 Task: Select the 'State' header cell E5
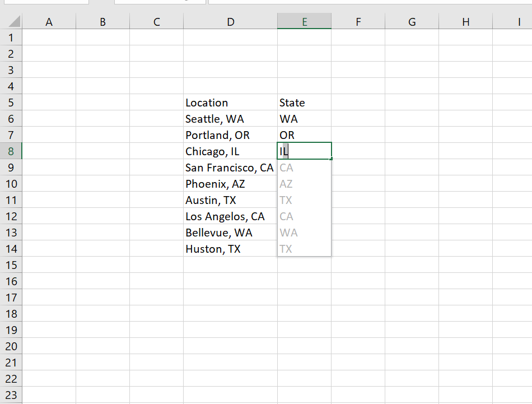(304, 103)
